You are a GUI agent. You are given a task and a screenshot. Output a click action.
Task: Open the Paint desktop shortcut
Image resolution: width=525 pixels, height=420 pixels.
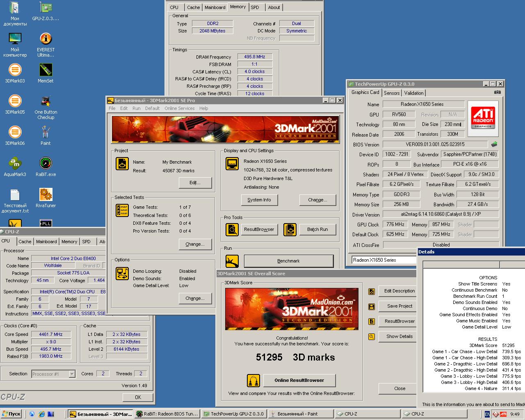click(46, 136)
